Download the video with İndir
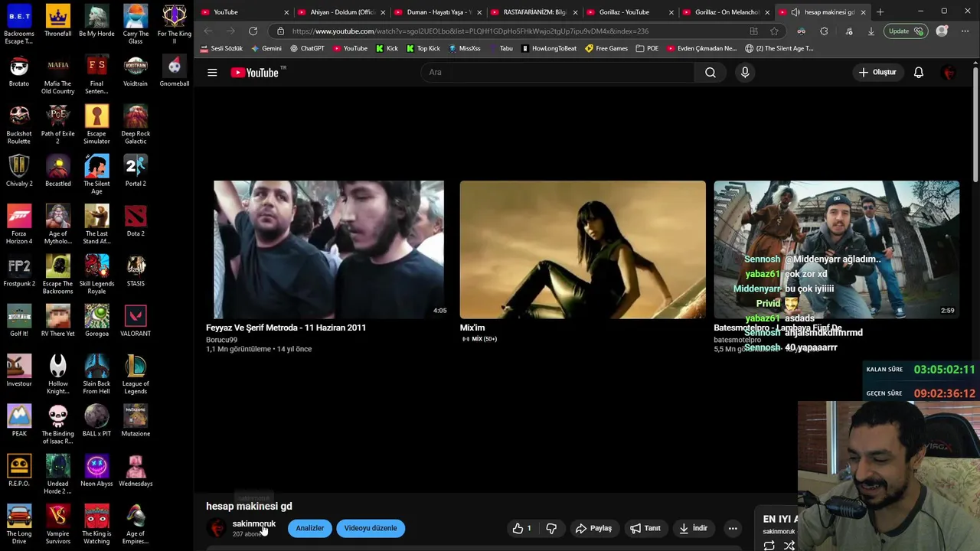Image resolution: width=980 pixels, height=551 pixels. [693, 528]
